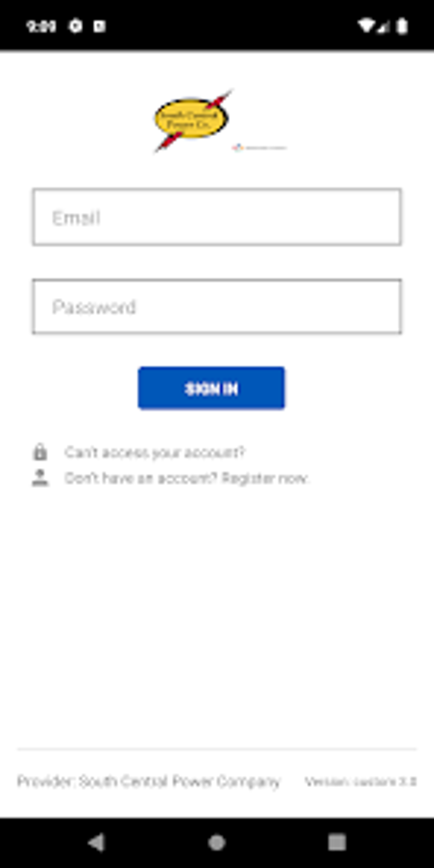The image size is (434, 868).
Task: Tap the small partner logo below the main logo
Action: click(259, 148)
